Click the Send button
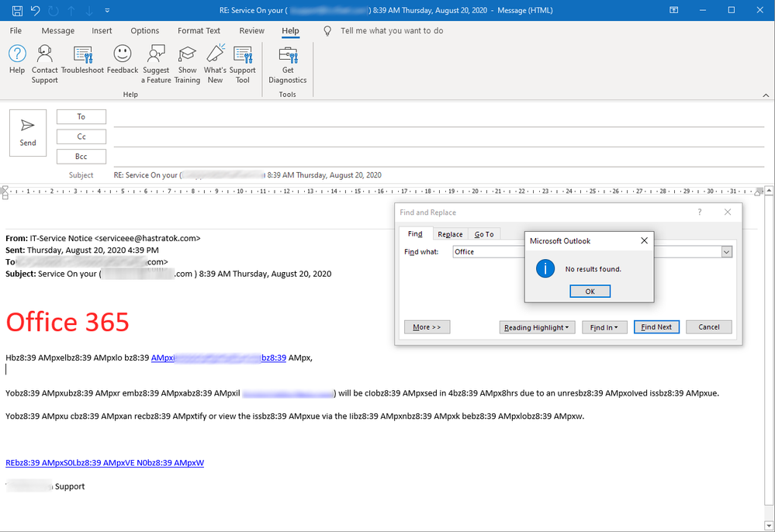This screenshot has height=532, width=775. point(28,133)
